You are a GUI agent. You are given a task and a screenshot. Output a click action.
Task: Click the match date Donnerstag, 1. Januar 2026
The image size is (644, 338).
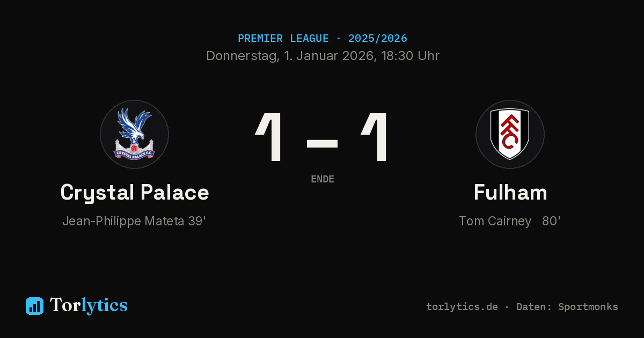[290, 56]
